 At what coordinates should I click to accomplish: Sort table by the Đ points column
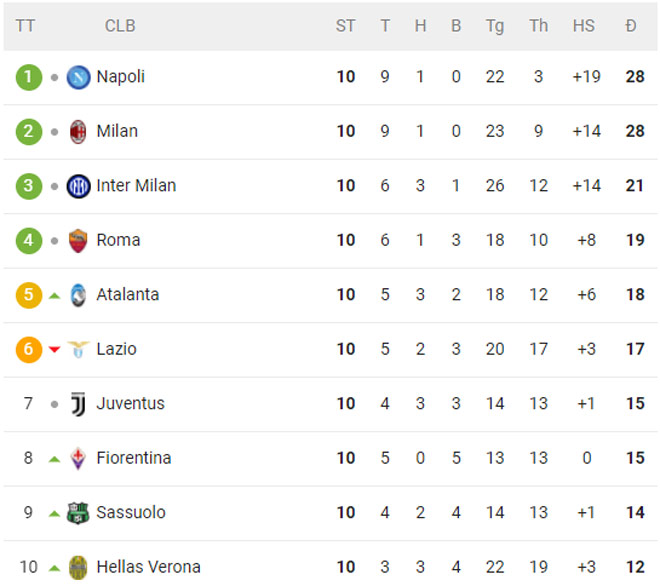[631, 26]
